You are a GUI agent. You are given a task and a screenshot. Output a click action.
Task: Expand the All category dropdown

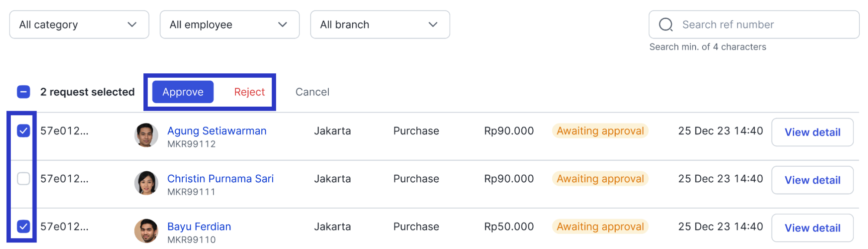tap(79, 25)
